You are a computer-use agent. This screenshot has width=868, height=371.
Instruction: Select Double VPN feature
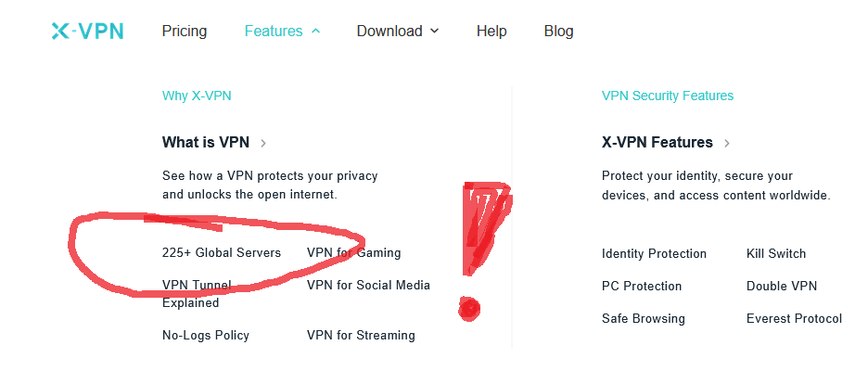(782, 287)
